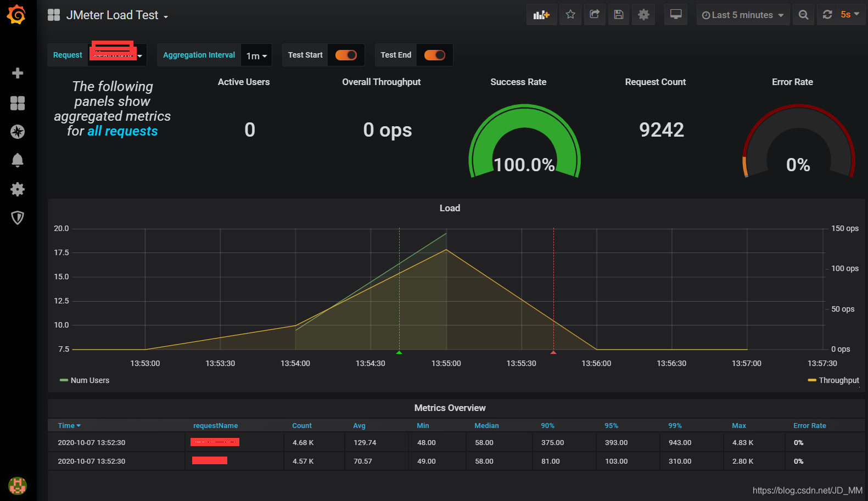
Task: Click the 129.74 average cell
Action: (x=365, y=442)
